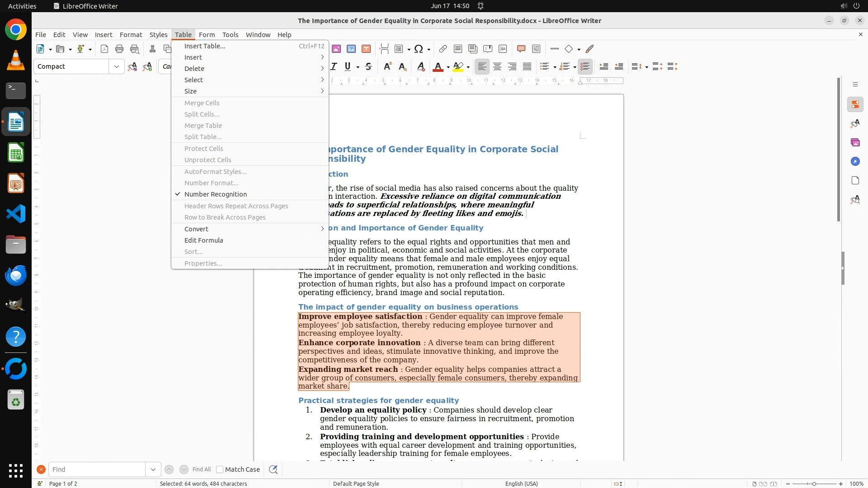Click the Insert Special Character omega icon
This screenshot has width=868, height=488.
click(x=419, y=49)
